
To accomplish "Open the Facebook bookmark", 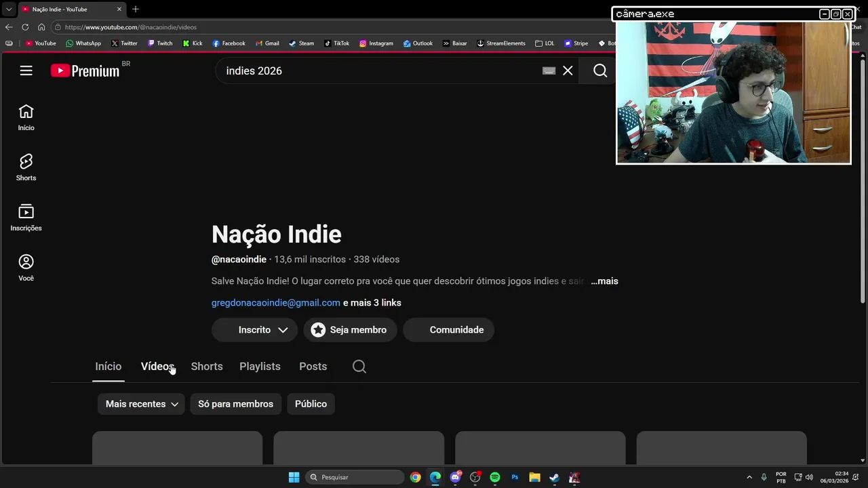I will pos(229,43).
